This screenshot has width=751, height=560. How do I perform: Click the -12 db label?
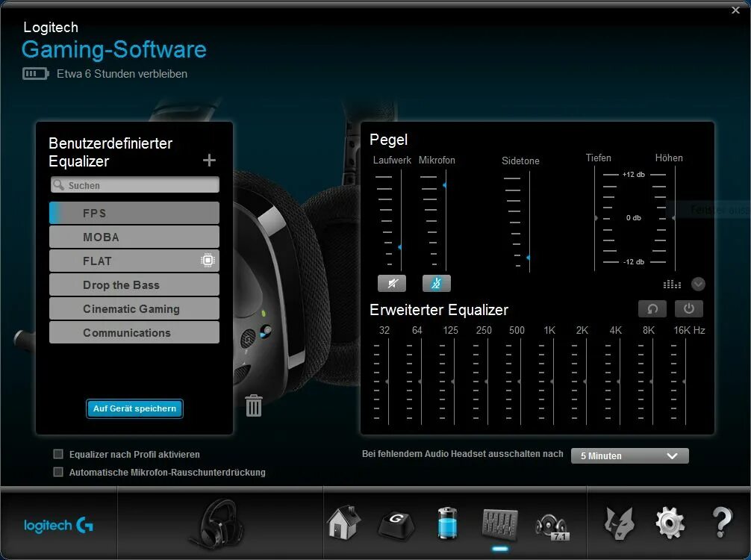pyautogui.click(x=633, y=261)
